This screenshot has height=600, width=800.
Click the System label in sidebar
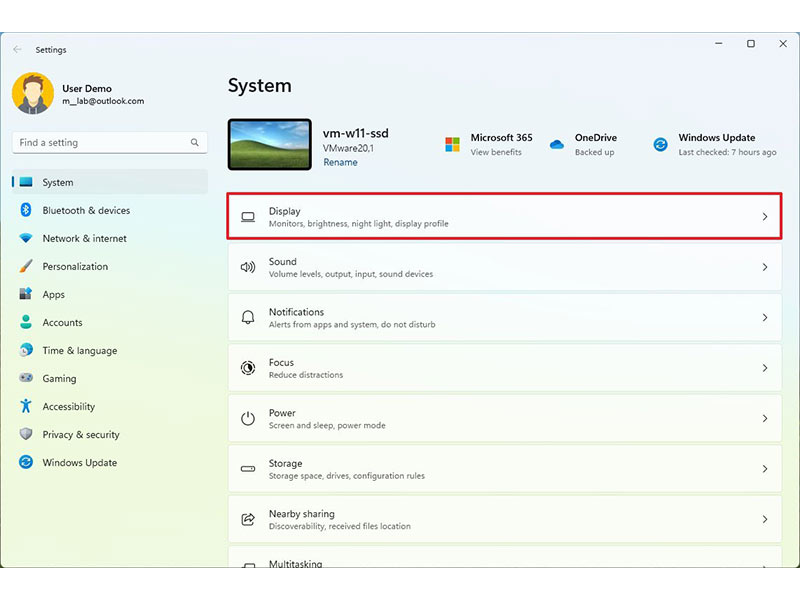(58, 183)
